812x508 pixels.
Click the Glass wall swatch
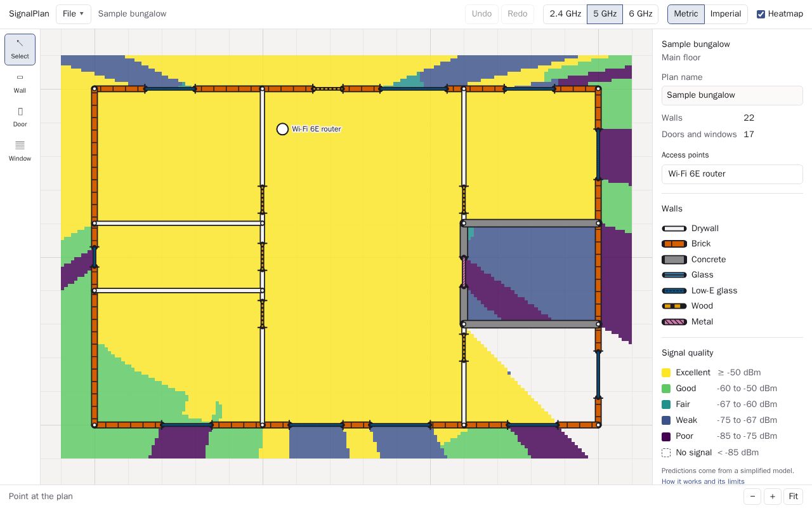pyautogui.click(x=674, y=275)
